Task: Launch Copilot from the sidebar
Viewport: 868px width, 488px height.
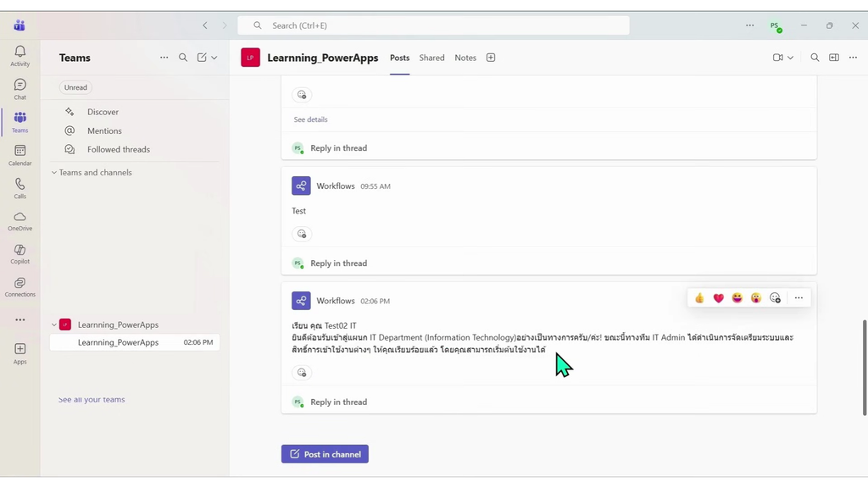Action: pyautogui.click(x=20, y=254)
